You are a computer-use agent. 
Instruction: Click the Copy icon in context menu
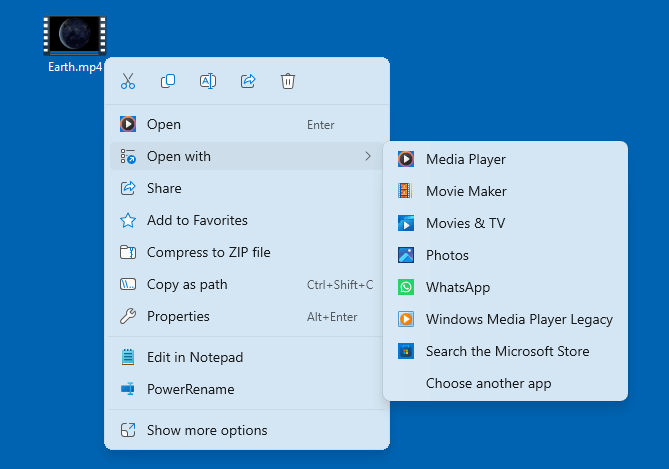168,81
